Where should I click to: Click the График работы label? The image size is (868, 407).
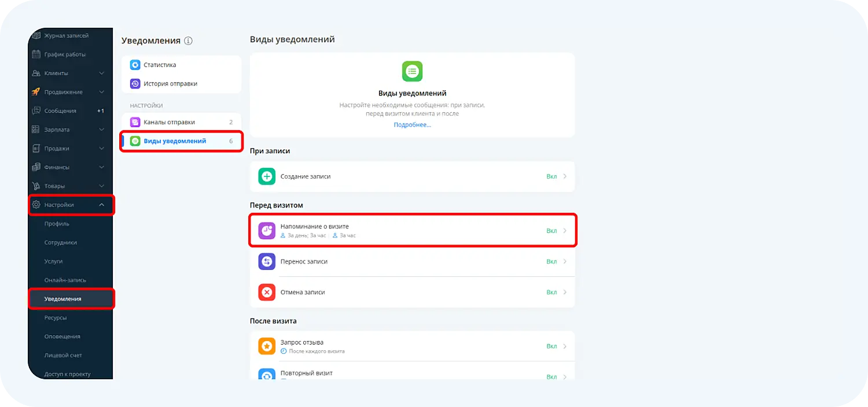[65, 54]
